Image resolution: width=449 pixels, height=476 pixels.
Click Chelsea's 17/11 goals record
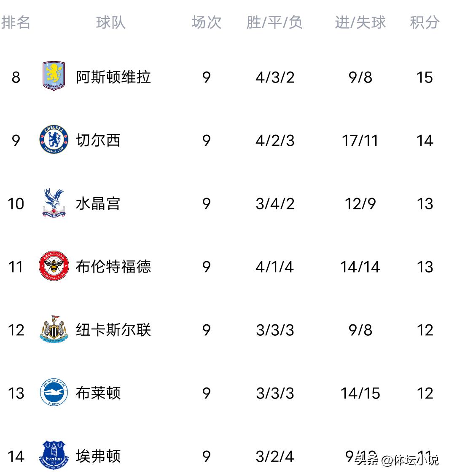point(360,140)
